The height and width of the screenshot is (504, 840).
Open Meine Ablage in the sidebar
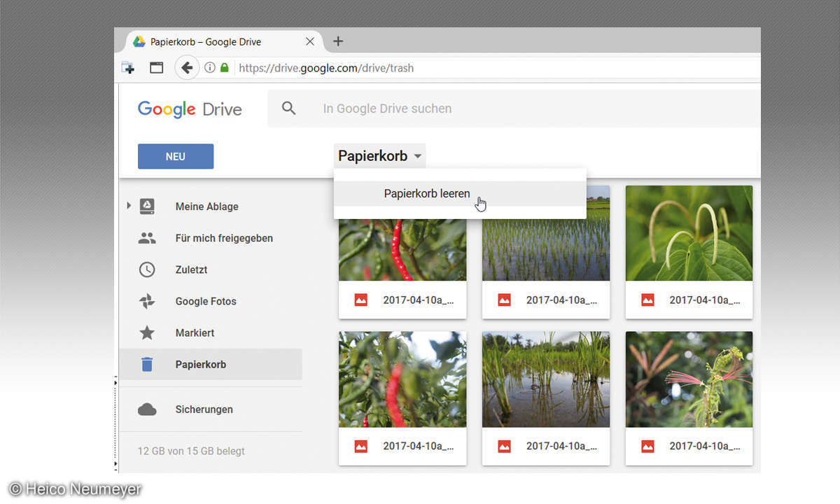pyautogui.click(x=207, y=206)
